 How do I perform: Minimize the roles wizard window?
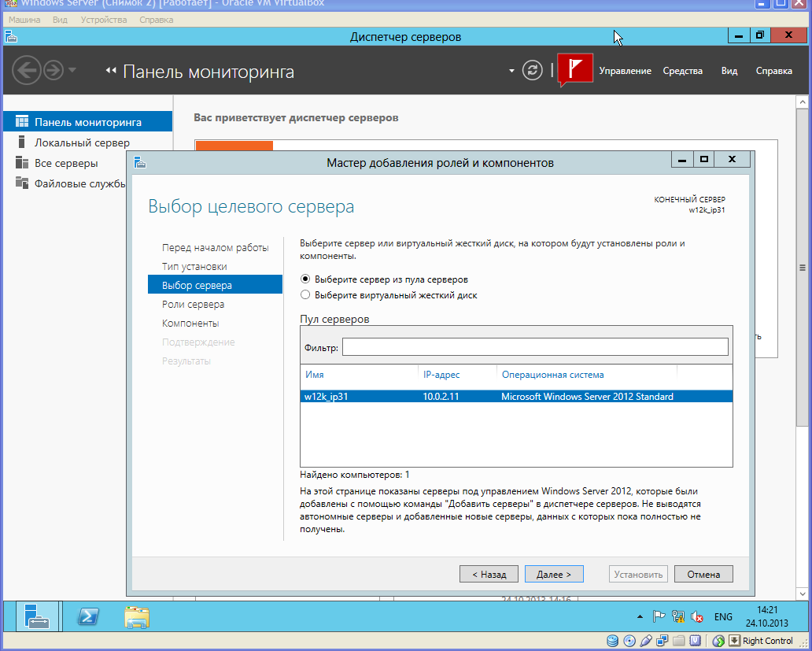682,160
